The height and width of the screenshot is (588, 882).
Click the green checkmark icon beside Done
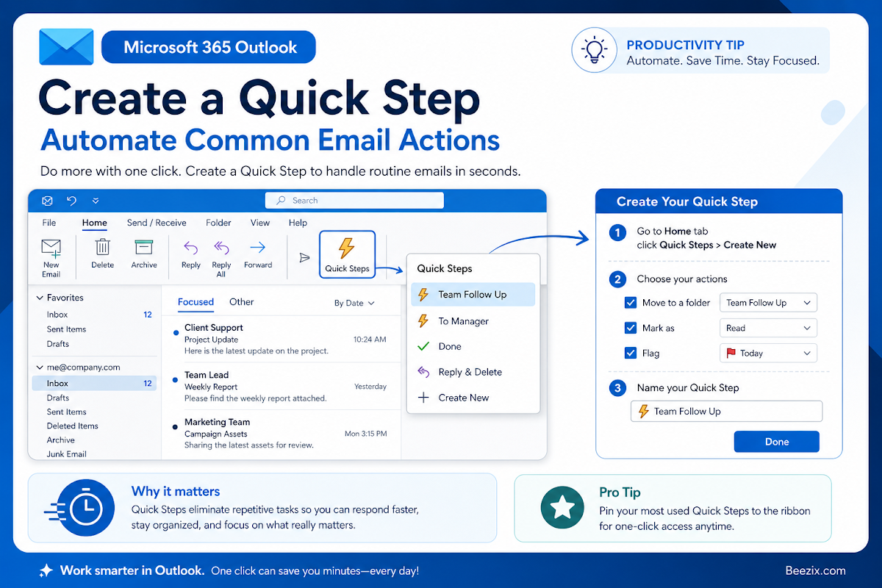tap(423, 346)
